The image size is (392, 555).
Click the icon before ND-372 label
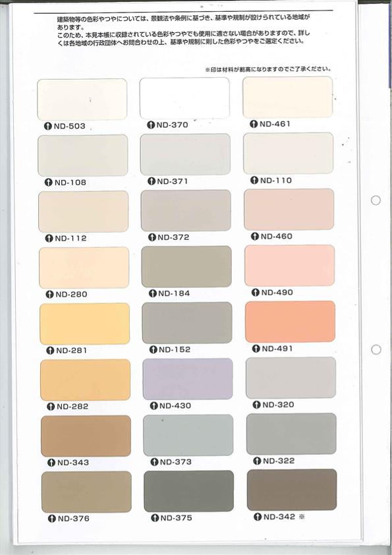[152, 237]
